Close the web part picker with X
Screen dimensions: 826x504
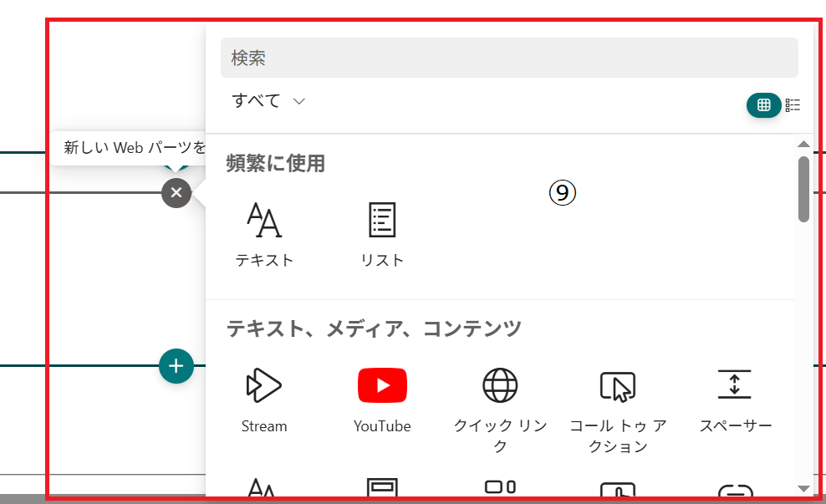(x=176, y=193)
